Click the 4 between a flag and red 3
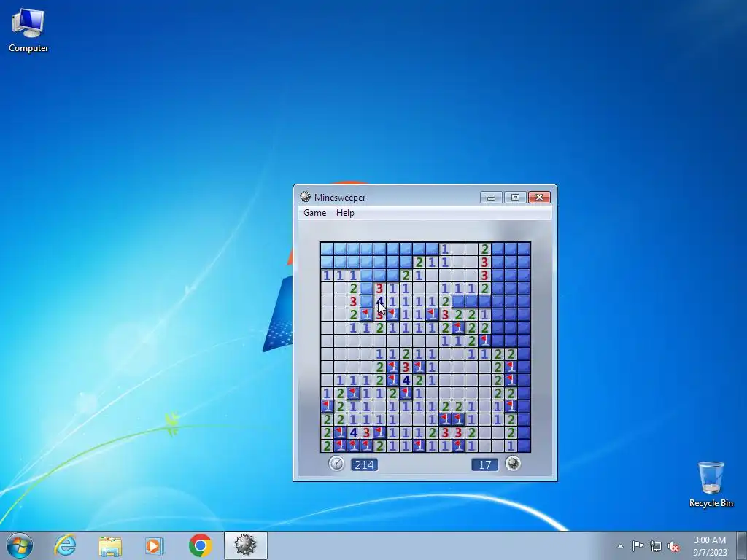Screen dimensions: 747x560 pos(354,433)
